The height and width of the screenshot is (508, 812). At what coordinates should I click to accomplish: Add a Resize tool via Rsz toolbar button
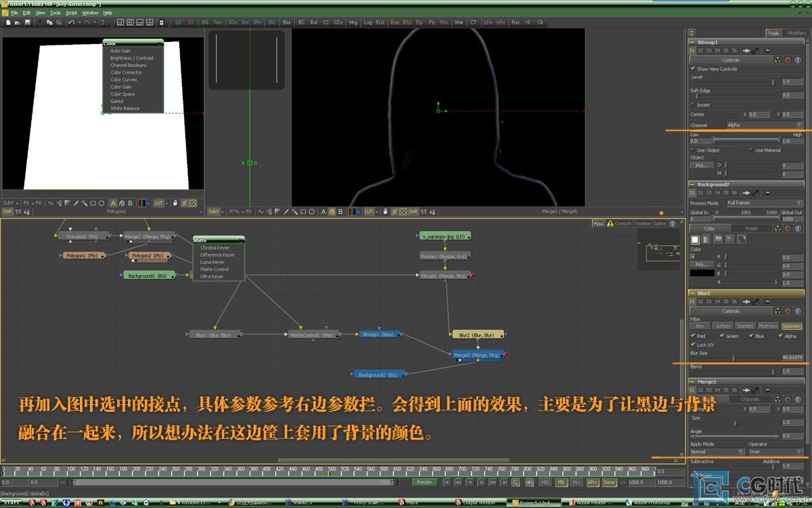[516, 22]
